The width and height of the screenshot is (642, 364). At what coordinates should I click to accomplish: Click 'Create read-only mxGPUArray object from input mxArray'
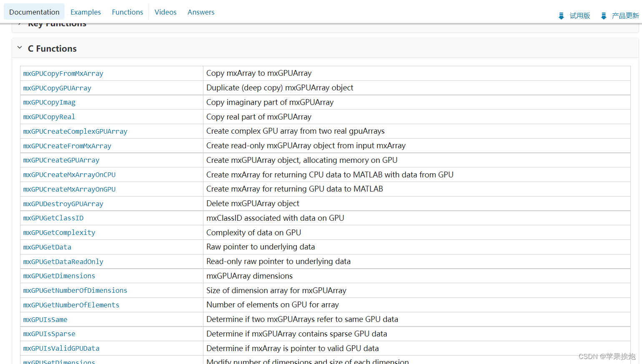tap(306, 146)
